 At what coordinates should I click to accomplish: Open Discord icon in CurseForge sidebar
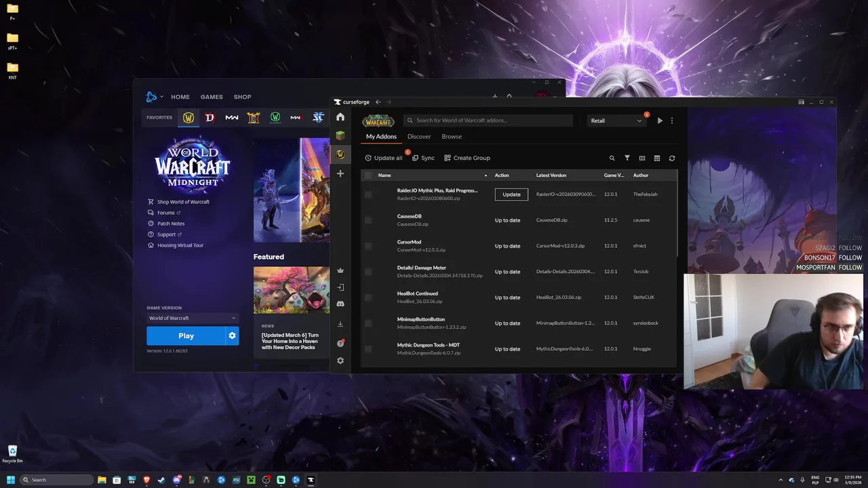(340, 304)
